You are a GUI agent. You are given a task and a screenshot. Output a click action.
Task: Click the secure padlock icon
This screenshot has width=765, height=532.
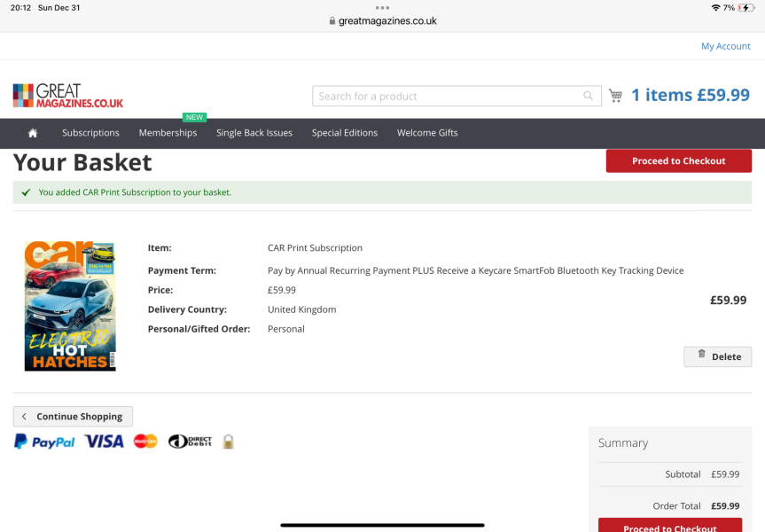point(228,442)
